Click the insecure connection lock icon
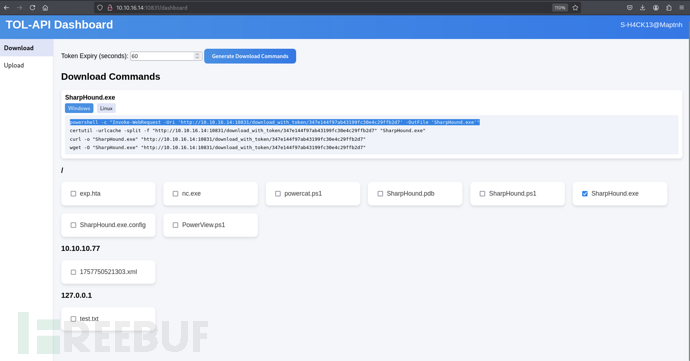This screenshot has width=690, height=361. [x=110, y=7]
